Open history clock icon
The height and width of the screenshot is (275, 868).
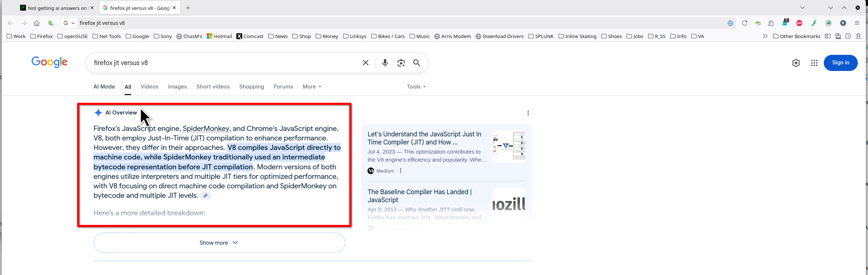[848, 36]
